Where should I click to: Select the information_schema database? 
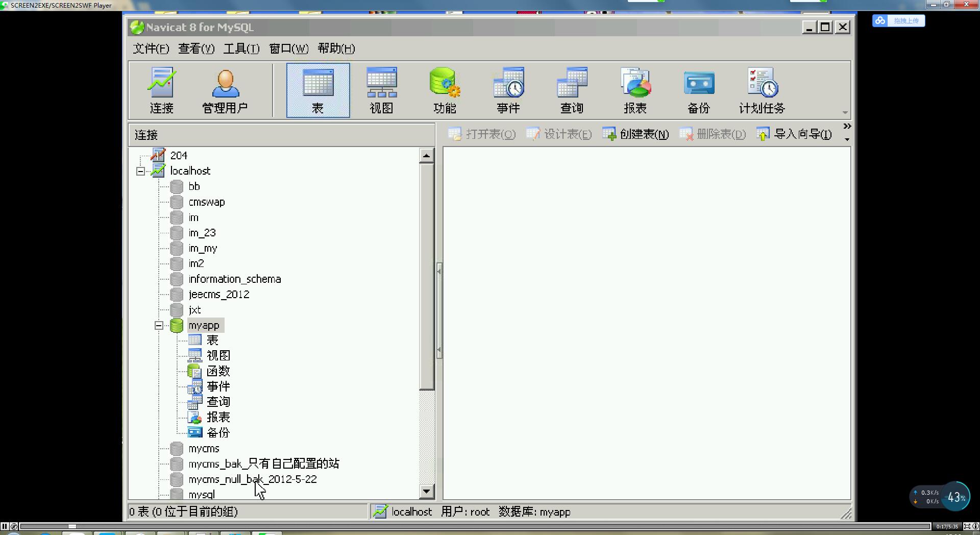tap(234, 279)
